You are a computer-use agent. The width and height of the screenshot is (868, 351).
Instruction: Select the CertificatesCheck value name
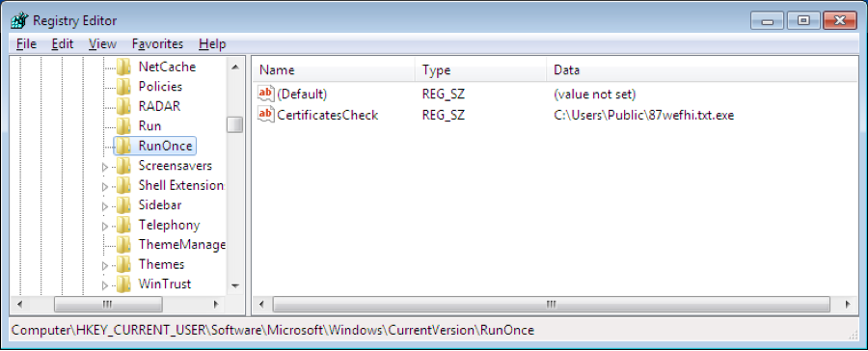click(x=327, y=115)
